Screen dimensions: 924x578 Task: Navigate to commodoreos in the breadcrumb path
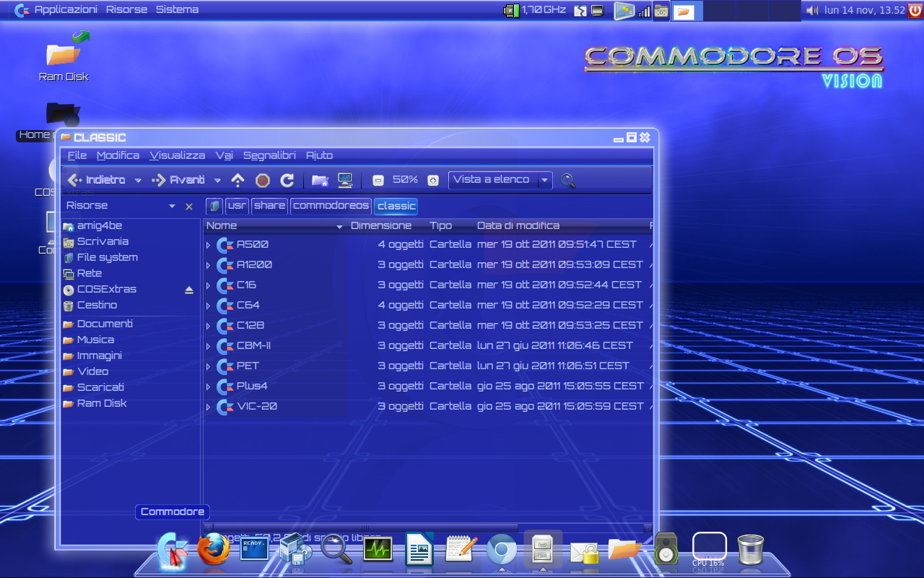pyautogui.click(x=331, y=206)
